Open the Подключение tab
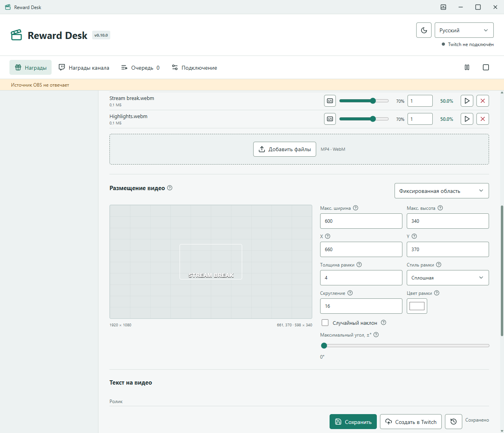 (x=195, y=67)
